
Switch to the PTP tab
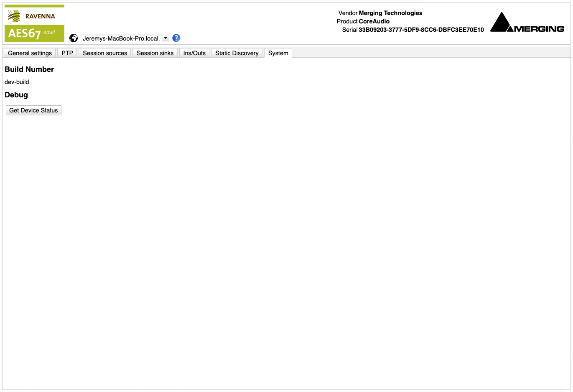point(67,53)
